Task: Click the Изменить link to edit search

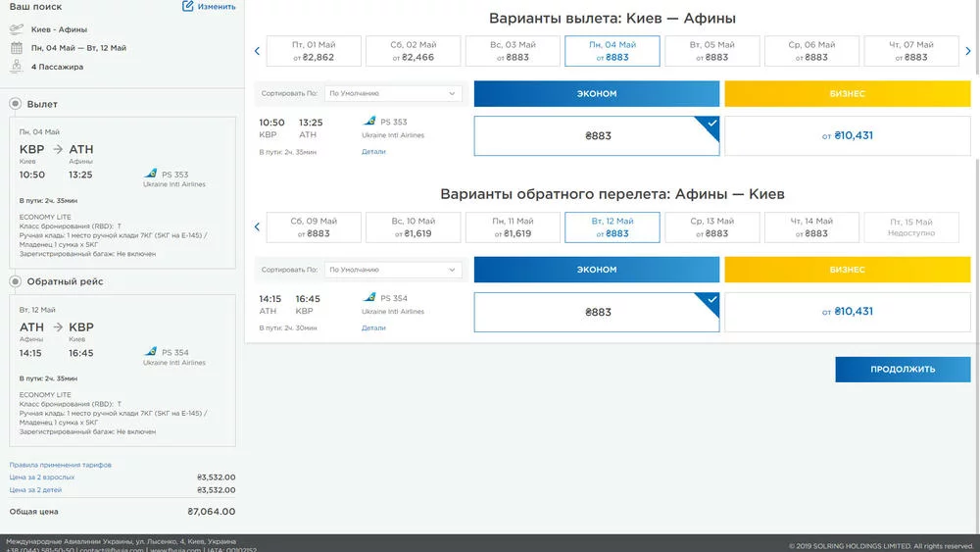Action: coord(217,6)
